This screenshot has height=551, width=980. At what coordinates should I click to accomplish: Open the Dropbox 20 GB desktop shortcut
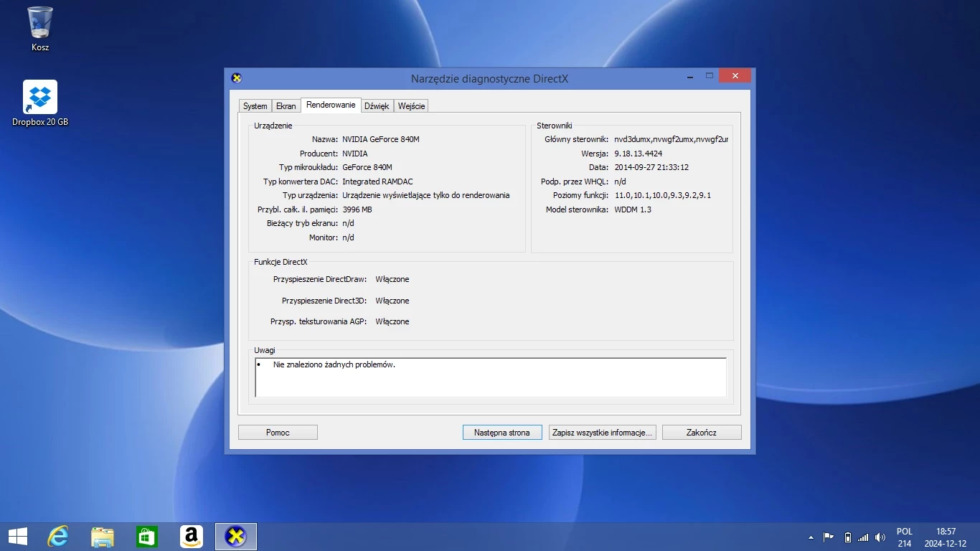point(40,103)
